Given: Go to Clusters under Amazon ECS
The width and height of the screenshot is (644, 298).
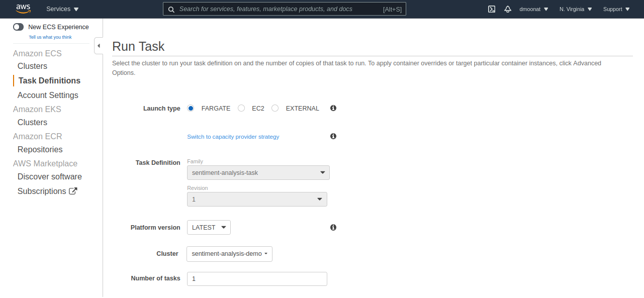Looking at the screenshot, I should click(32, 66).
